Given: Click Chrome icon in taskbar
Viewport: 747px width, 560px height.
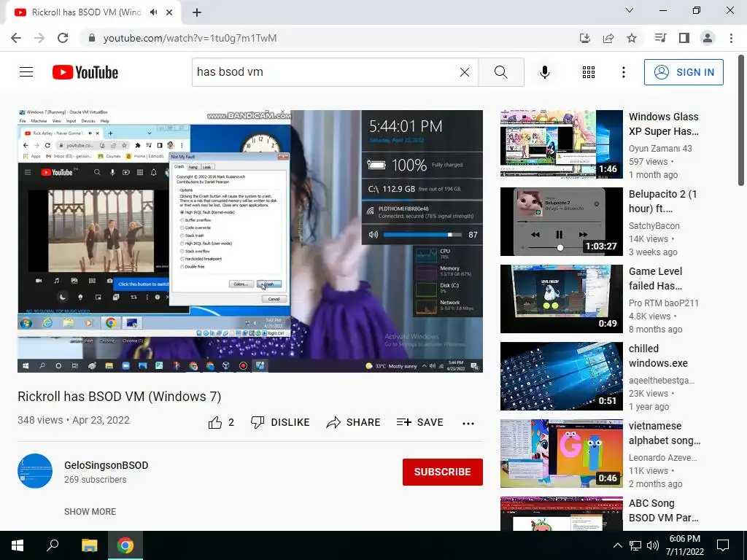Looking at the screenshot, I should click(x=125, y=545).
